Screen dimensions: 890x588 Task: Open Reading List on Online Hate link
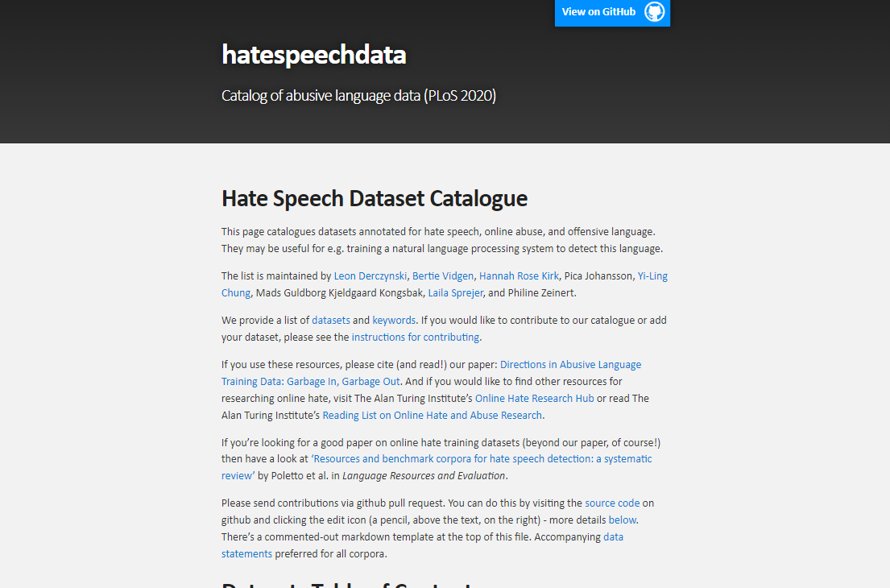(432, 415)
